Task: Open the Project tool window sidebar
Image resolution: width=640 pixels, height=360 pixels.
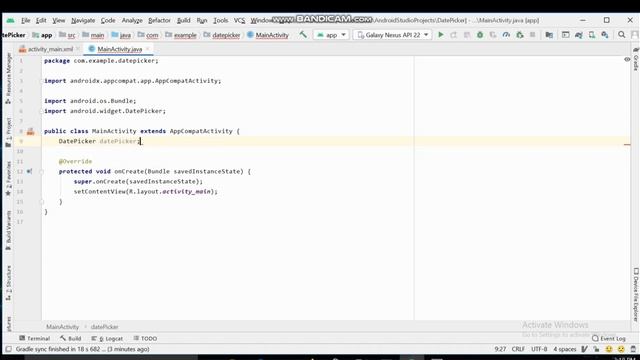Action: point(8,133)
